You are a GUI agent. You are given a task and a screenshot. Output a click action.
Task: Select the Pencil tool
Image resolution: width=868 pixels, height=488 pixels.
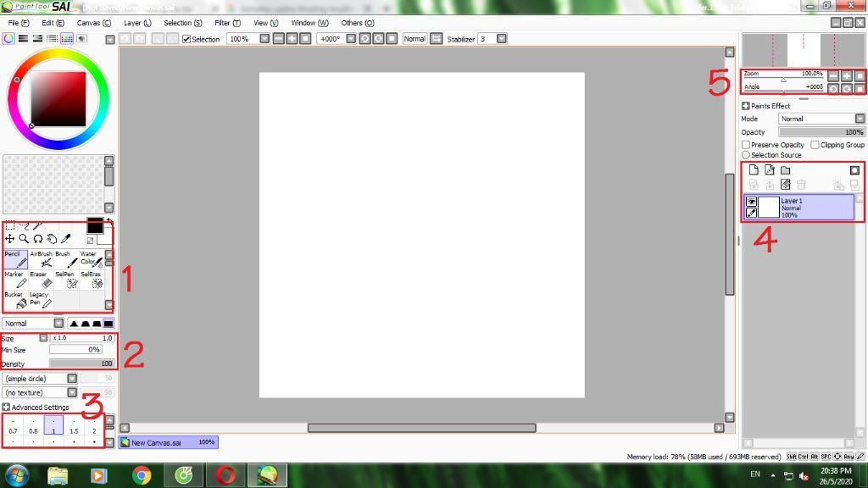pos(15,259)
